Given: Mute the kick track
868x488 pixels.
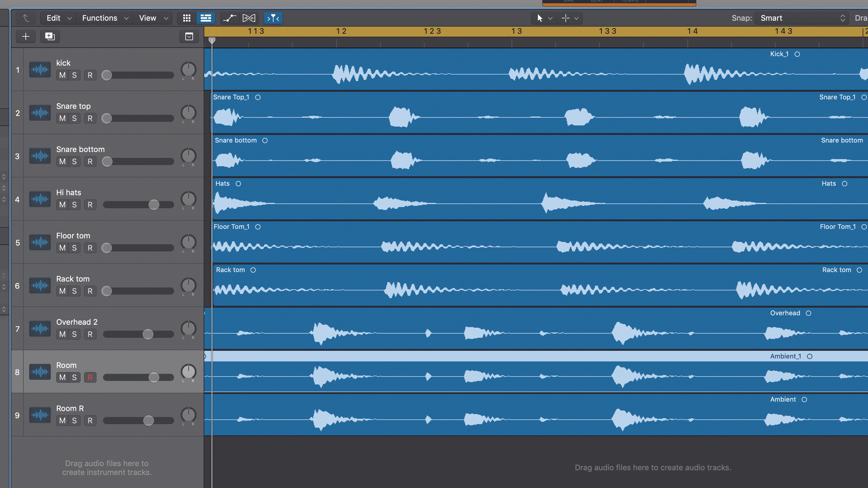Looking at the screenshot, I should 62,75.
